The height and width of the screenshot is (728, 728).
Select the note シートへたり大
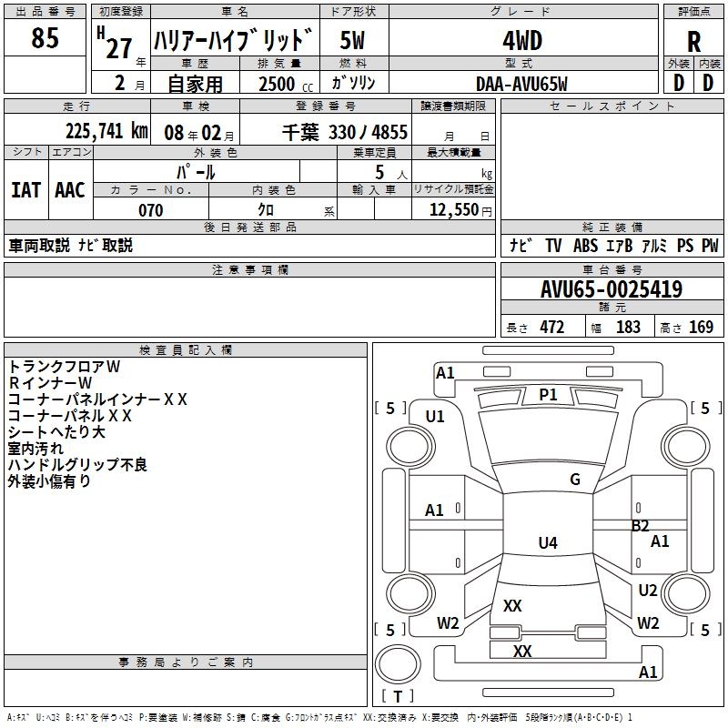[x=56, y=432]
